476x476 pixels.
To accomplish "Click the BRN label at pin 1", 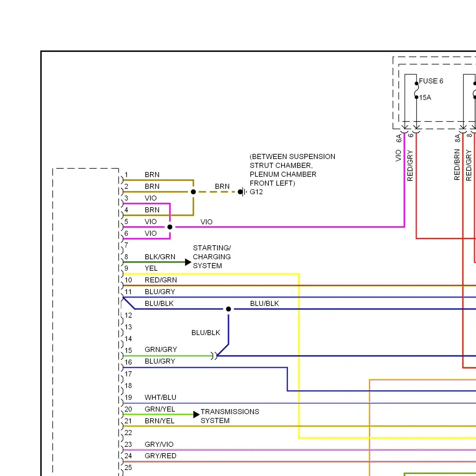I will 152,175.
